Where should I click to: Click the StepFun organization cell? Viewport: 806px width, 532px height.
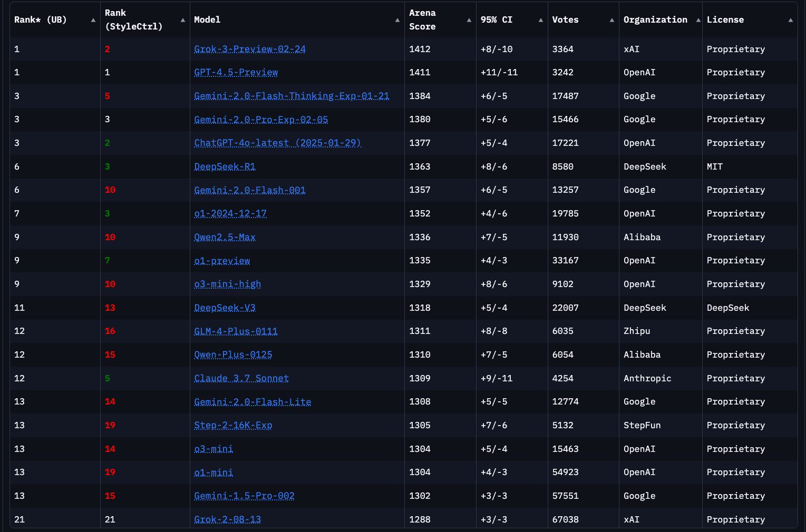[x=642, y=425]
